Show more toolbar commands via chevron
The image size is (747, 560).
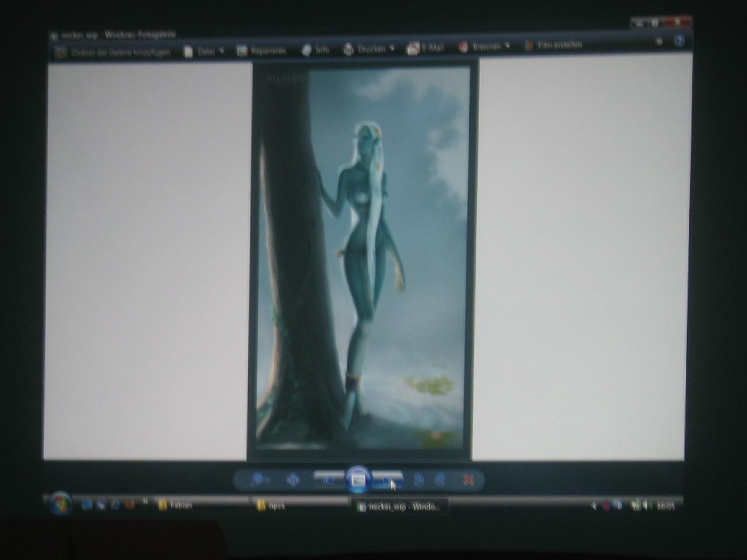click(x=659, y=41)
